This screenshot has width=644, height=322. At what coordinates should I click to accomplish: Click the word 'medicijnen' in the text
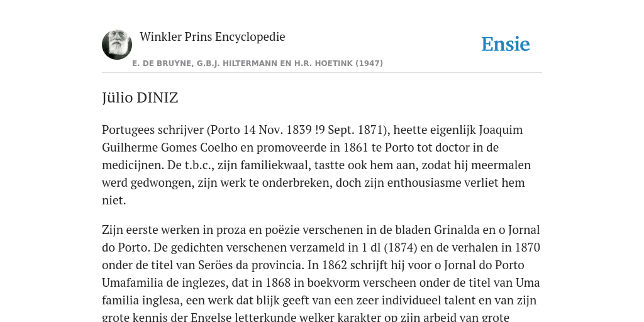click(x=133, y=165)
